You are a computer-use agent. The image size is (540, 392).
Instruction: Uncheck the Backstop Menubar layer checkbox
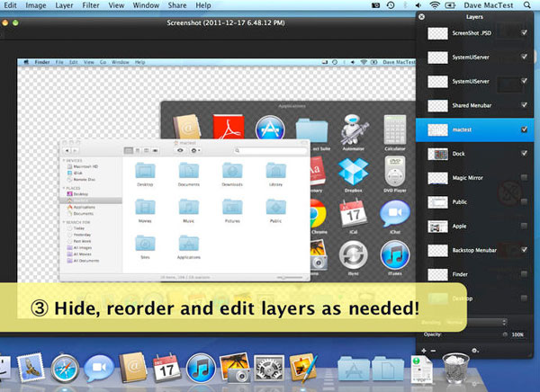[x=524, y=250]
